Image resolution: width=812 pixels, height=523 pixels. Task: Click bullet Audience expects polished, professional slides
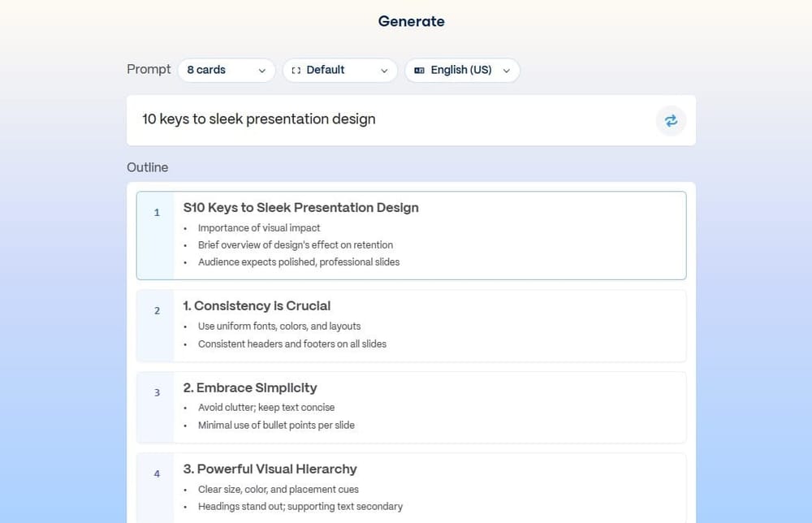pos(299,261)
